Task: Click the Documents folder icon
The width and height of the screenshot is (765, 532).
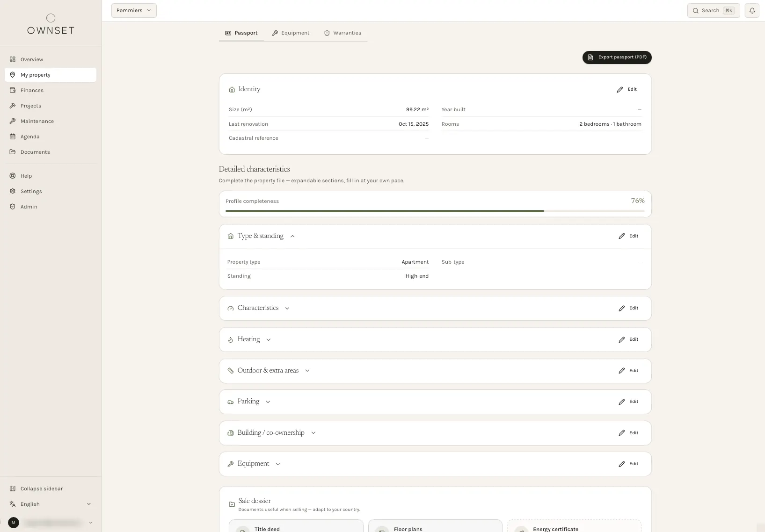Action: point(13,152)
